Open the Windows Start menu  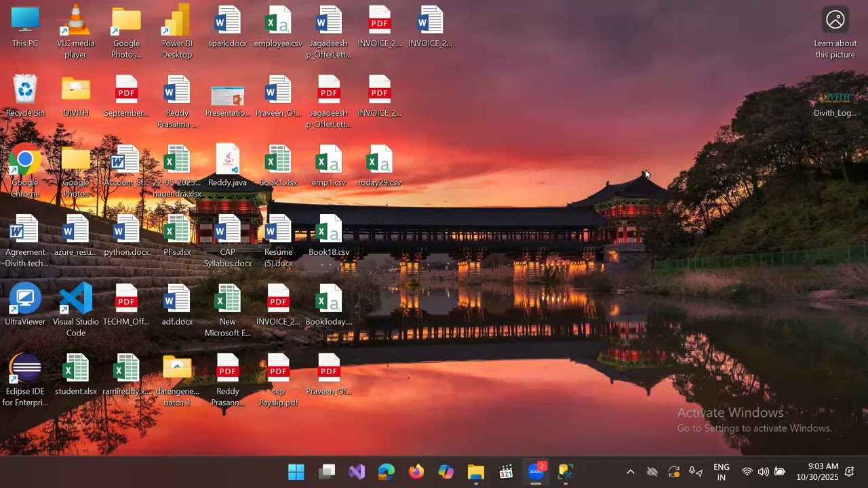pyautogui.click(x=296, y=472)
